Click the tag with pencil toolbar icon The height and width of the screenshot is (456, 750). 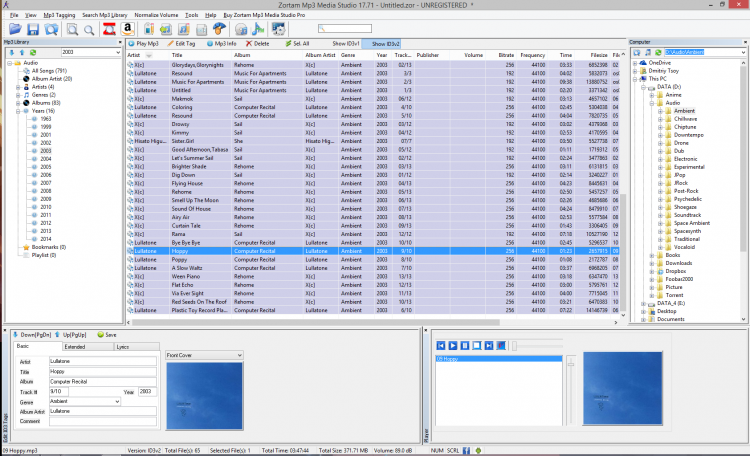click(149, 29)
